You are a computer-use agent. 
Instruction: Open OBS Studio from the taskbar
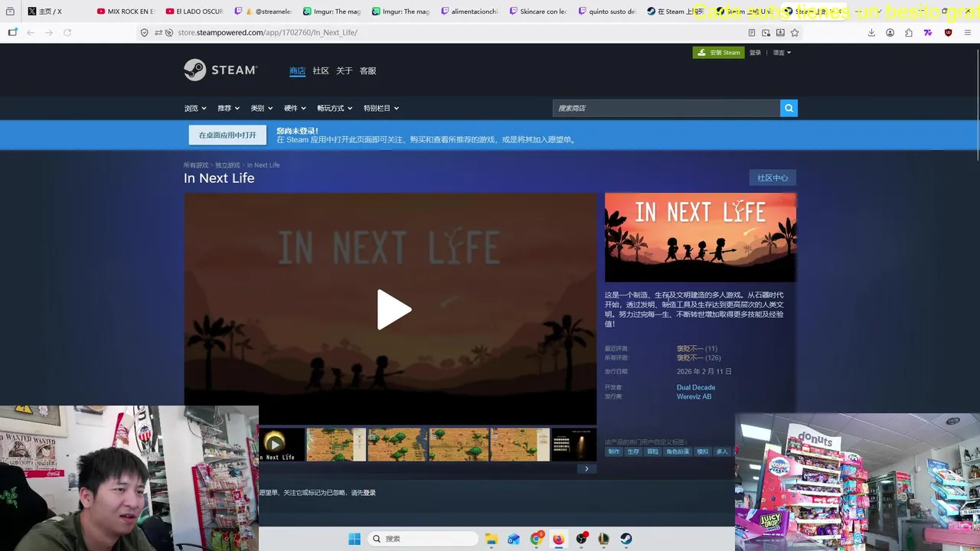tap(581, 539)
